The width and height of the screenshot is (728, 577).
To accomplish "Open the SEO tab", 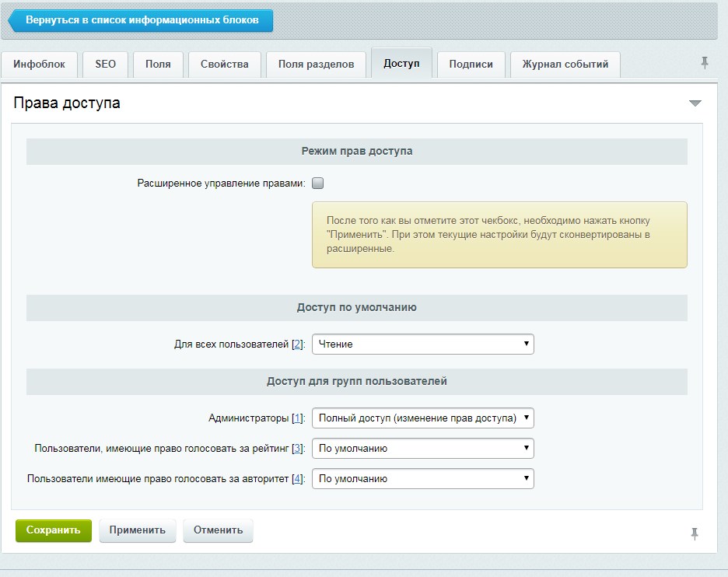I will coord(105,65).
